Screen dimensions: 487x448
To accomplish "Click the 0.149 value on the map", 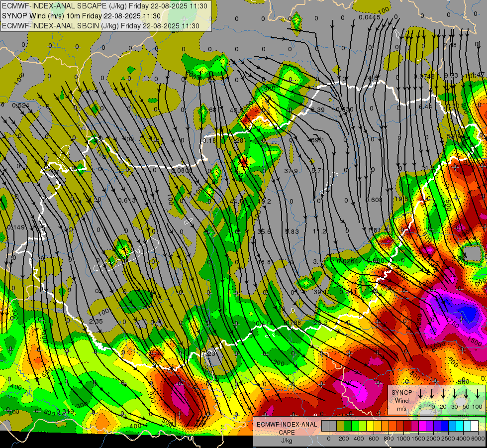I will [15, 227].
